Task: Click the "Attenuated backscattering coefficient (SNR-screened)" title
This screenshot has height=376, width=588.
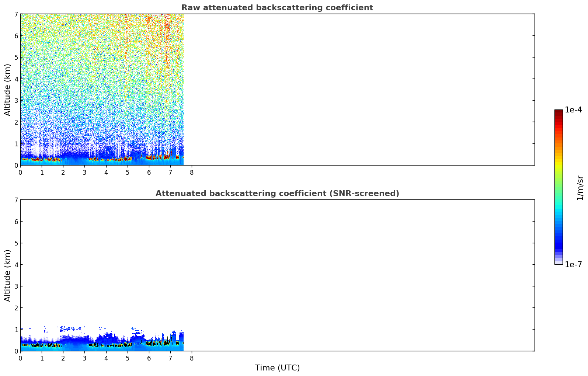Action: pos(277,194)
